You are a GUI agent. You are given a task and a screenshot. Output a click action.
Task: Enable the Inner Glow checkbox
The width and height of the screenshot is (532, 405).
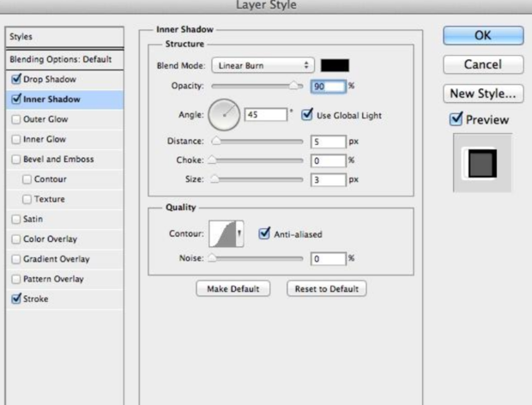(x=16, y=139)
